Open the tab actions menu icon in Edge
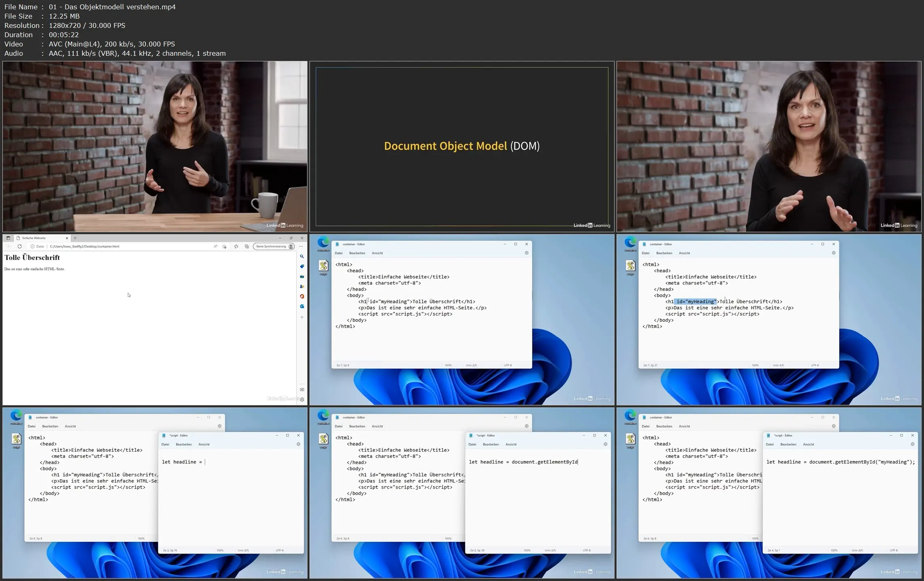The image size is (924, 581). pos(8,238)
